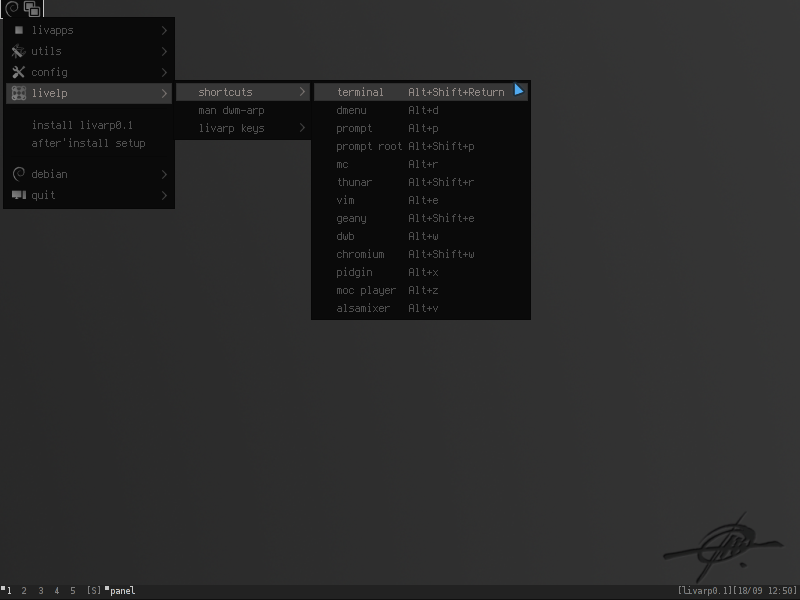Screen dimensions: 800x600
Task: Switch to workspace tag 3
Action: [x=41, y=591]
